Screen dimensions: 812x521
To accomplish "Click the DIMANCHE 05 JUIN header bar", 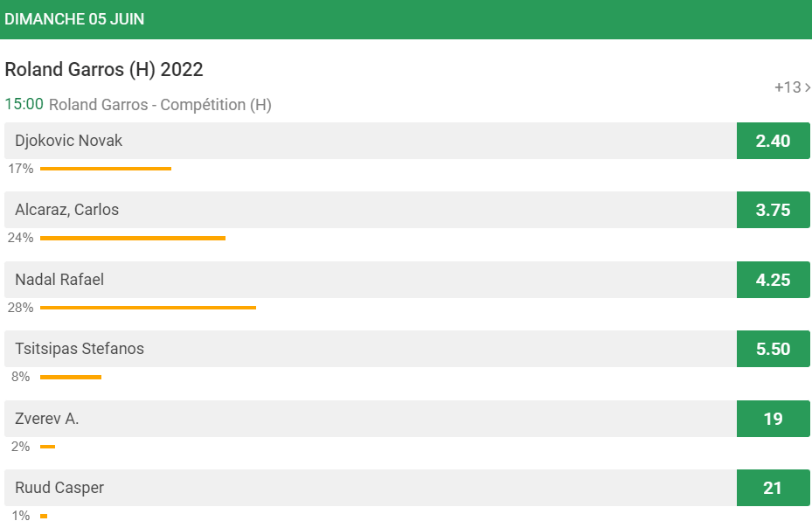I will [x=406, y=19].
